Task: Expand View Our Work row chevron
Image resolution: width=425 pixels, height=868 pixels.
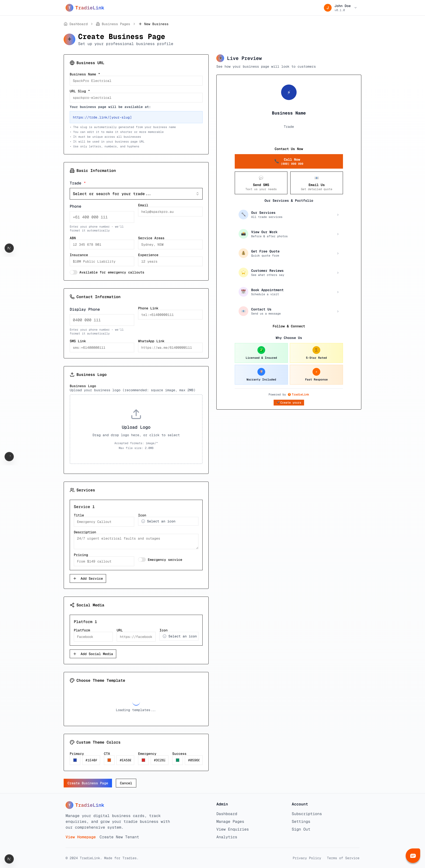Action: [x=338, y=234]
